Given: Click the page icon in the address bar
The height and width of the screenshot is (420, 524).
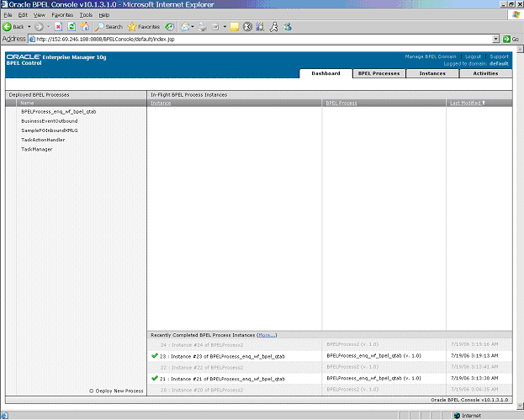Looking at the screenshot, I should pos(32,39).
